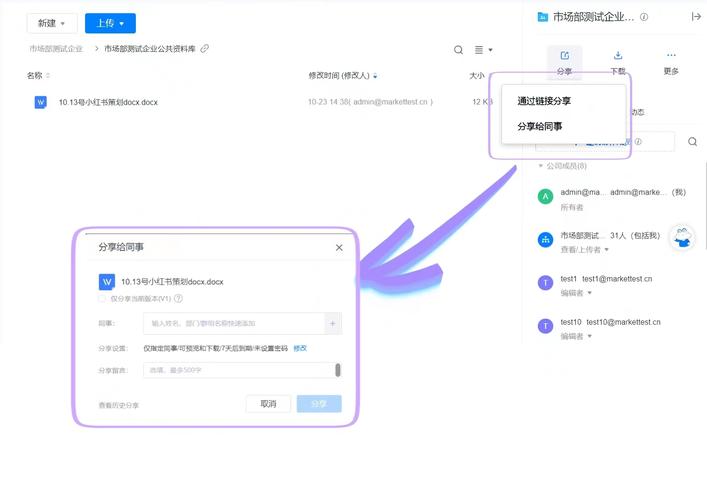The width and height of the screenshot is (707, 500).
Task: Click the Word icon of 10.13号小红书策划docx.docx row
Action: click(41, 102)
